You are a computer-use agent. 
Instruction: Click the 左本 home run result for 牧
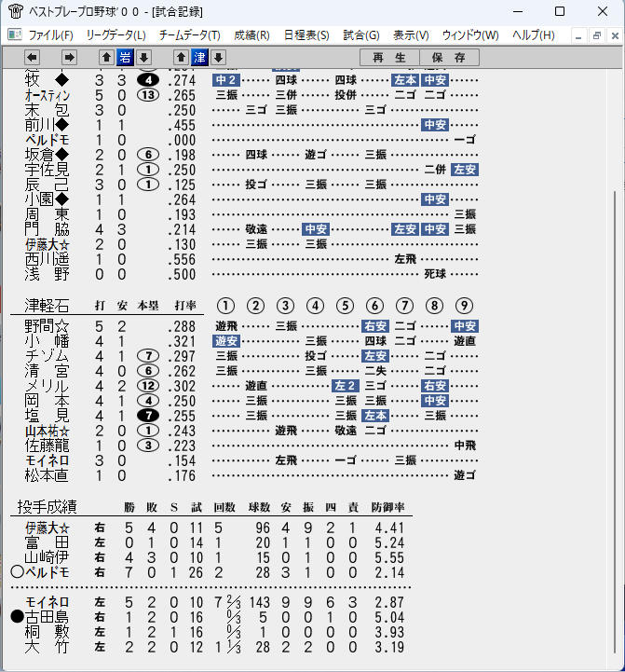click(405, 80)
